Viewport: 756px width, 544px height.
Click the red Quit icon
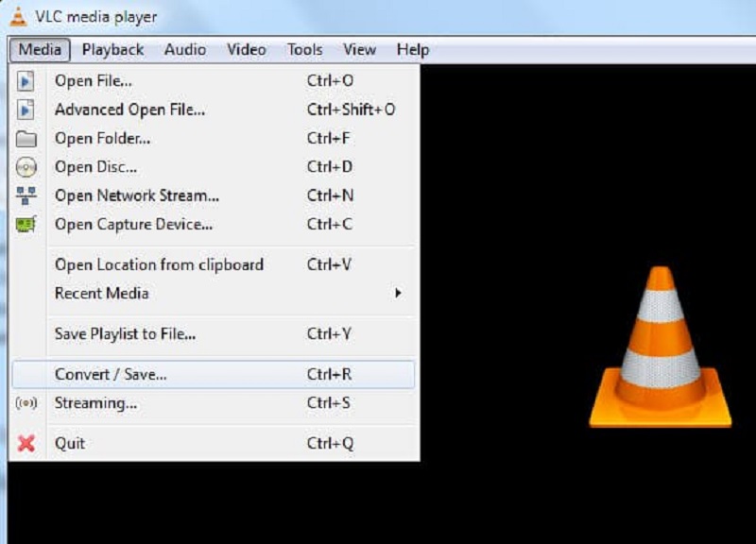[x=25, y=442]
